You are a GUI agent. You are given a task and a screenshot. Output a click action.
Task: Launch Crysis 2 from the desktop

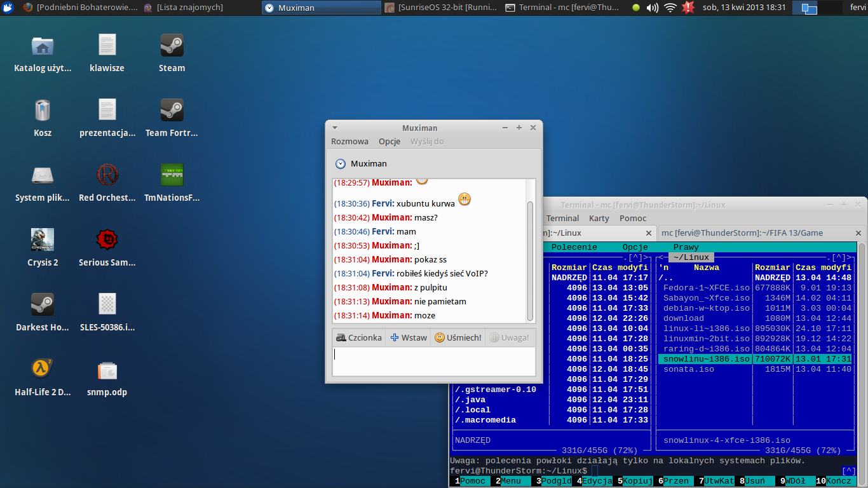[x=42, y=241]
